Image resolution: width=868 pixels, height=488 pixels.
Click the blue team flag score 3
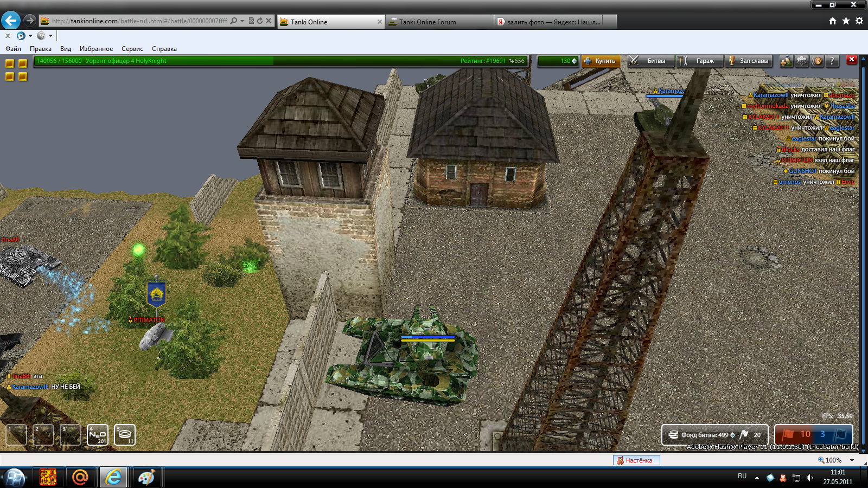click(832, 434)
